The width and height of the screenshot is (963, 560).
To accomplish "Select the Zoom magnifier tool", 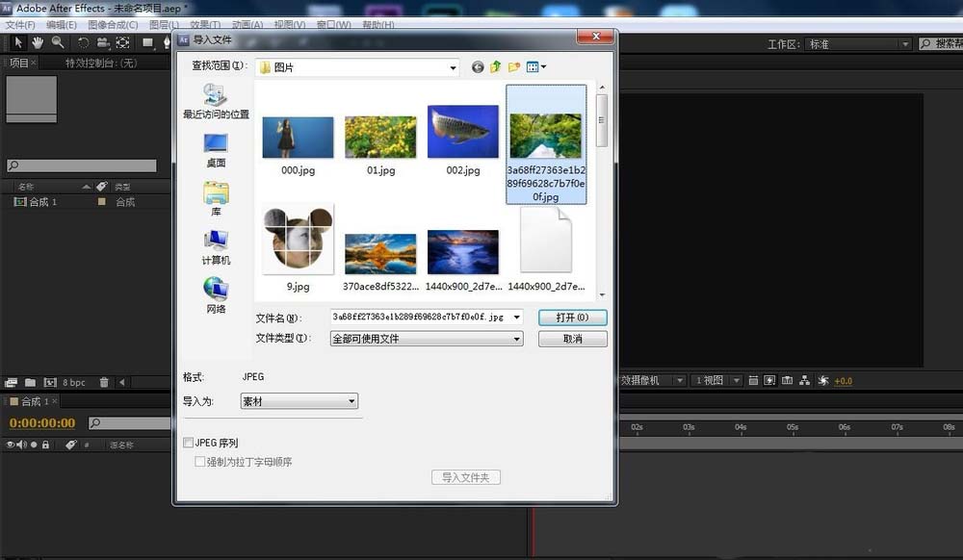I will (58, 42).
